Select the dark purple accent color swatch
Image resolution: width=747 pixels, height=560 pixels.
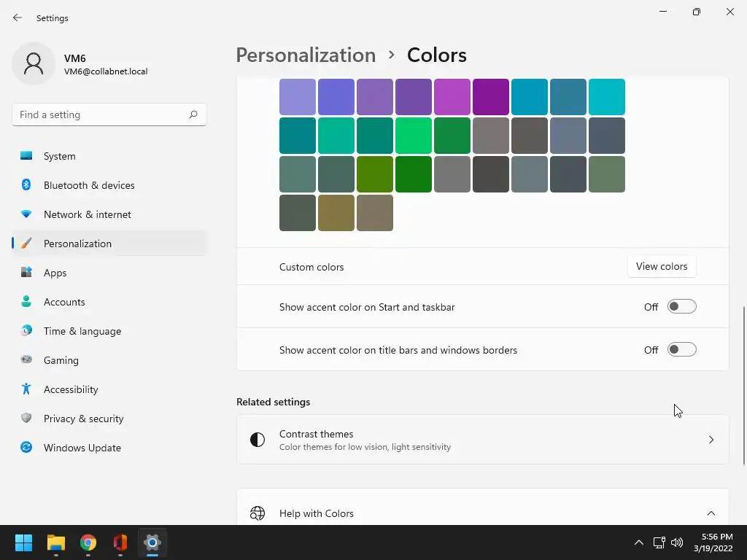(491, 97)
